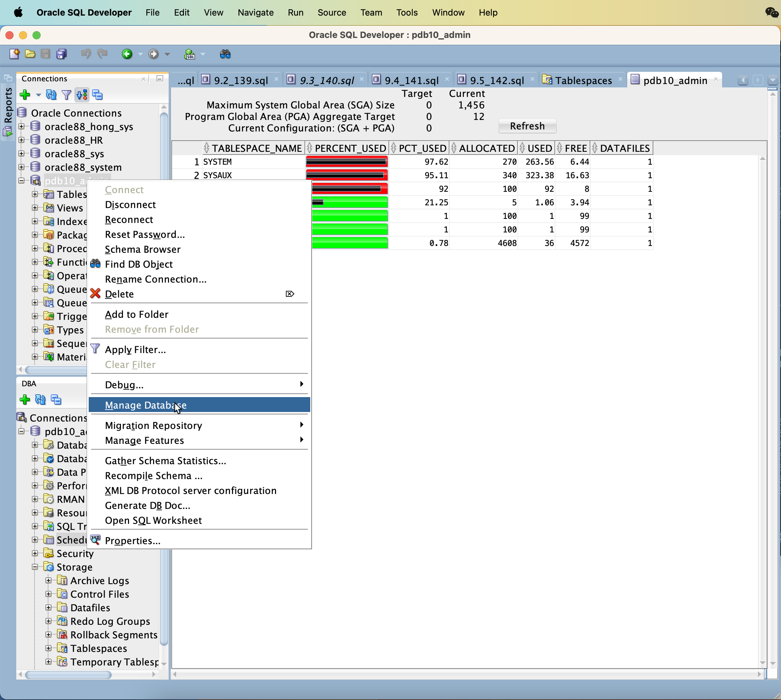
Task: Click the Refresh button
Action: 527,126
